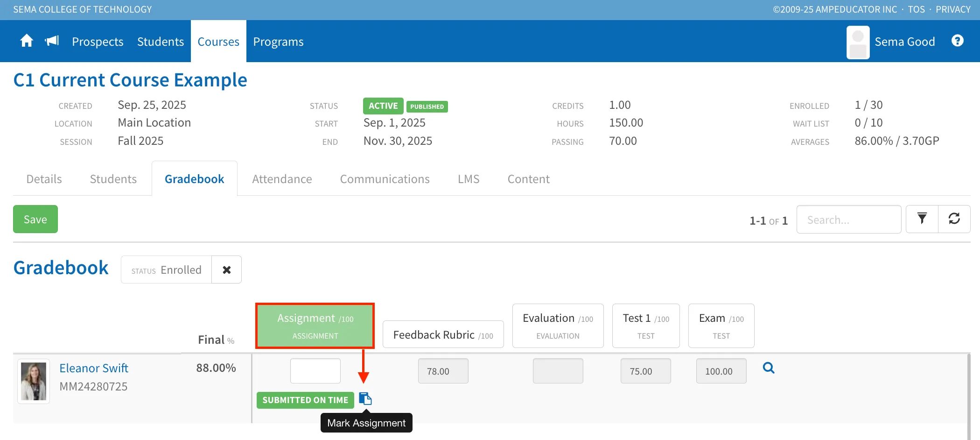
Task: Refresh the gradebook list
Action: (954, 219)
